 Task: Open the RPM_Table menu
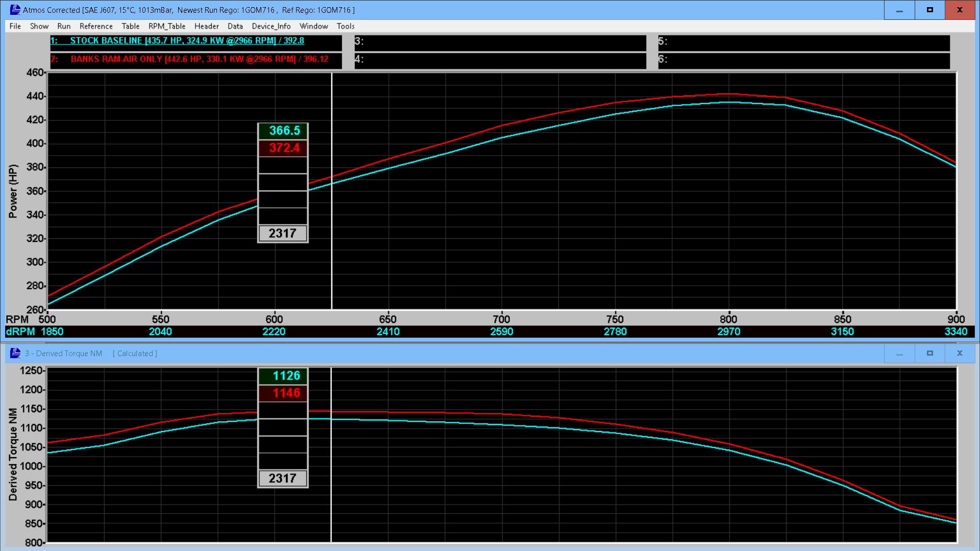167,26
